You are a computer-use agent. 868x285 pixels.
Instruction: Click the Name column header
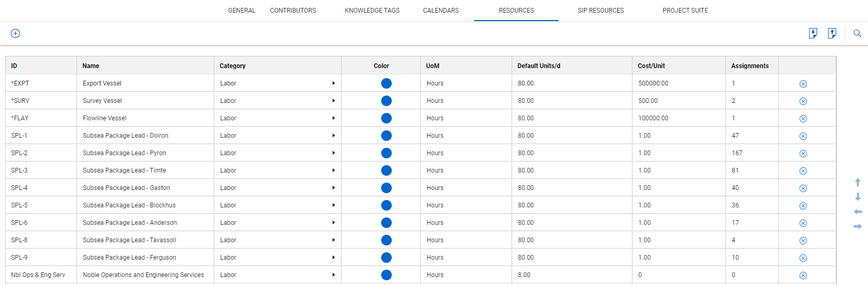(x=91, y=66)
